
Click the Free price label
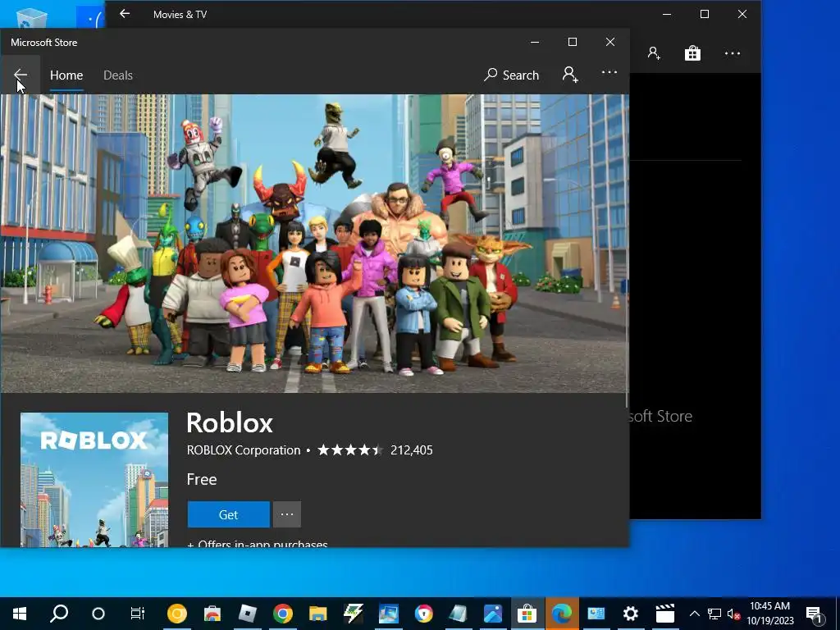pyautogui.click(x=202, y=479)
